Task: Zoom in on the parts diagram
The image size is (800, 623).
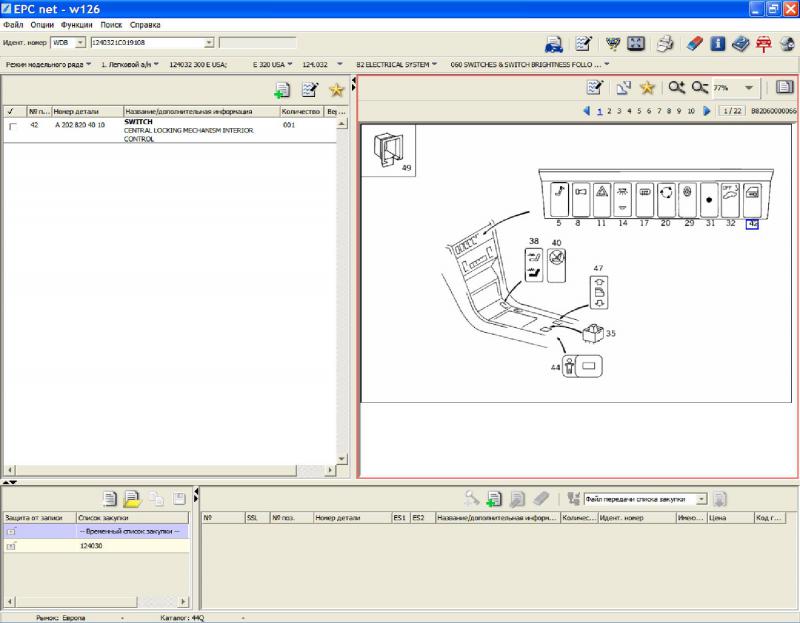Action: click(677, 88)
